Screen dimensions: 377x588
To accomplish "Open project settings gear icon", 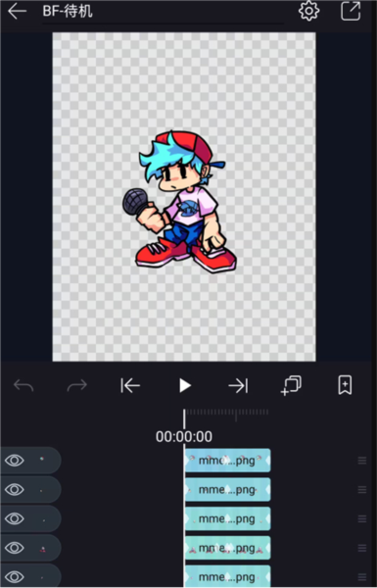I will [308, 11].
